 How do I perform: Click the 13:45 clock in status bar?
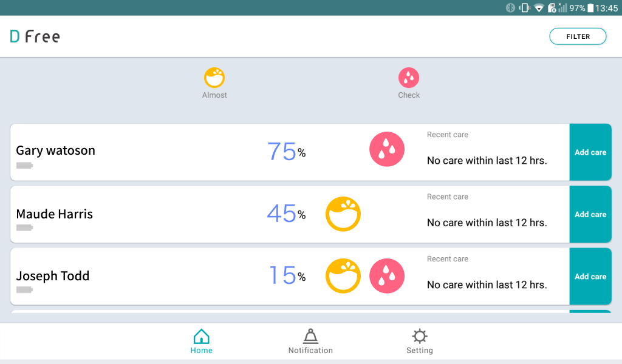click(606, 8)
